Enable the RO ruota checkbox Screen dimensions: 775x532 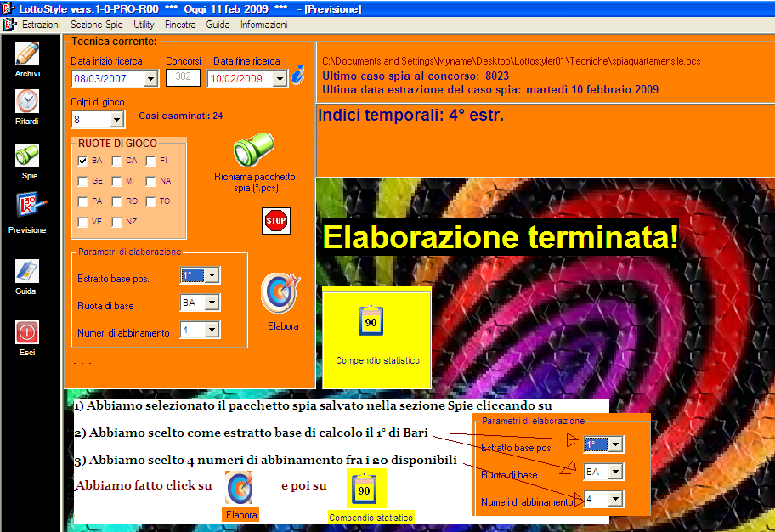(116, 201)
